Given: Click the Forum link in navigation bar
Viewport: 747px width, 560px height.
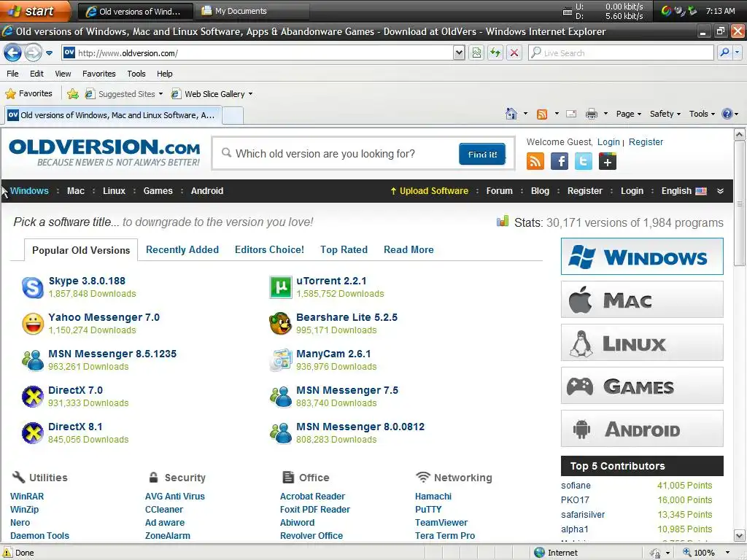Looking at the screenshot, I should pos(499,191).
